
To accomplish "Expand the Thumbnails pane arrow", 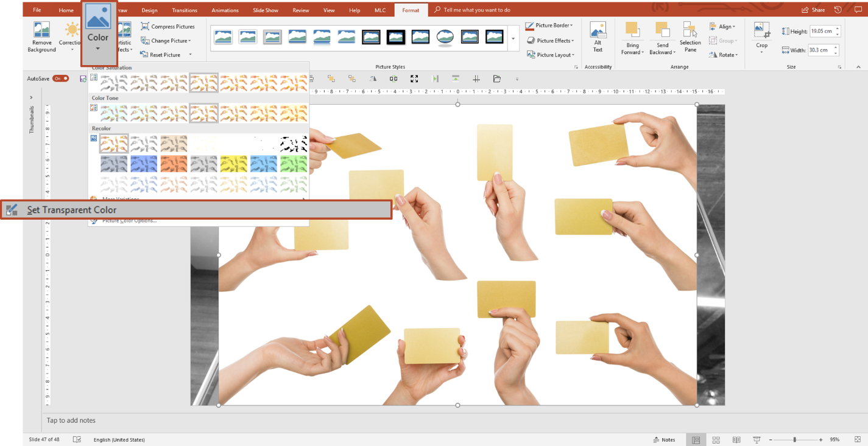I will [x=31, y=97].
